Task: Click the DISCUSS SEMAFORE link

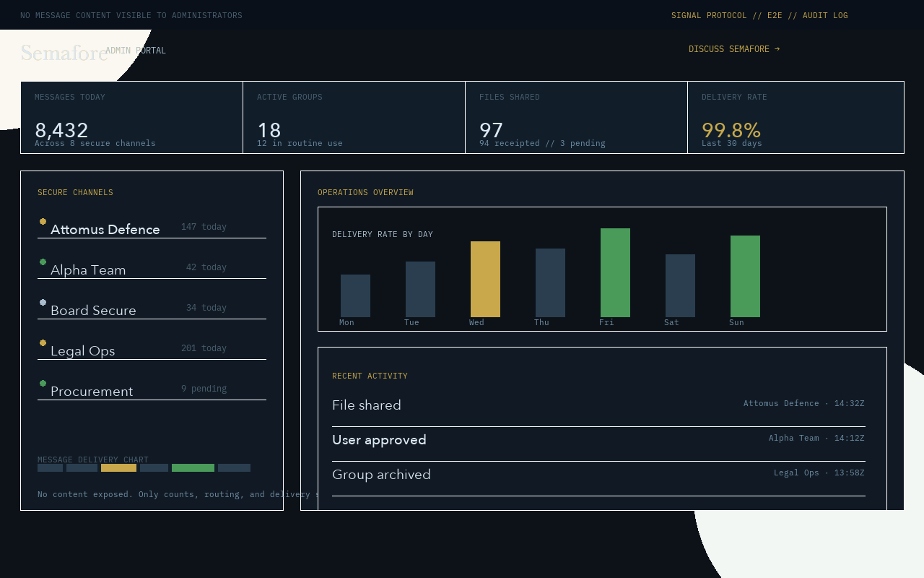Action: pyautogui.click(x=734, y=48)
